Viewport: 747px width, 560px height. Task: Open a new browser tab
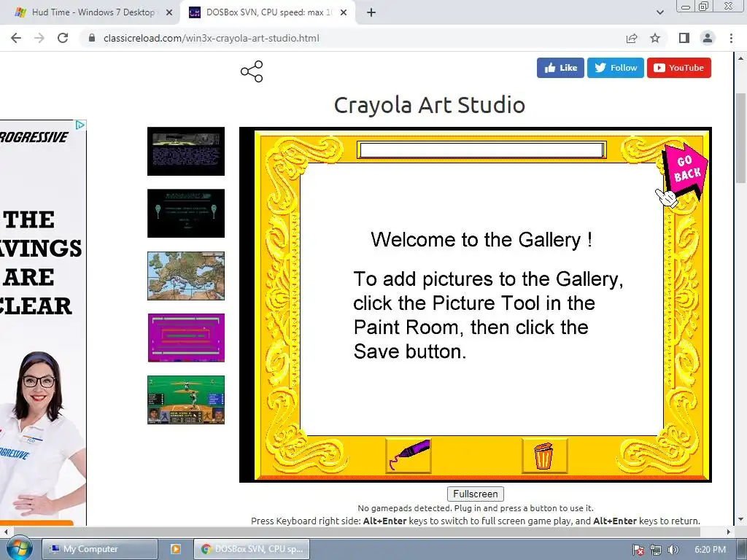point(371,13)
